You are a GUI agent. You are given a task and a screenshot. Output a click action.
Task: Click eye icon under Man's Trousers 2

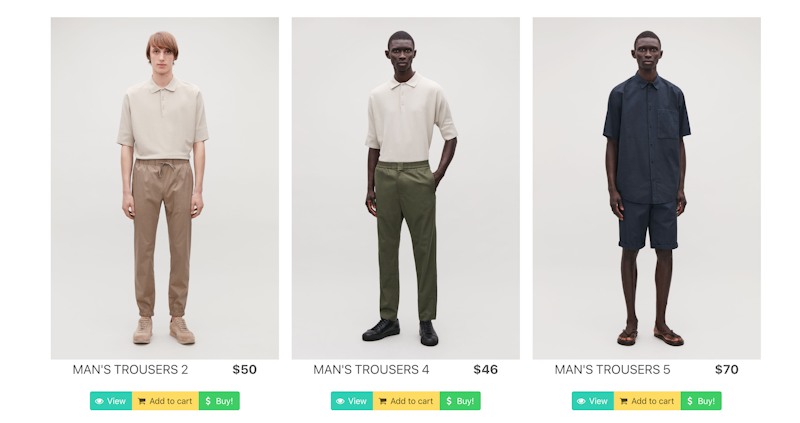(x=99, y=402)
